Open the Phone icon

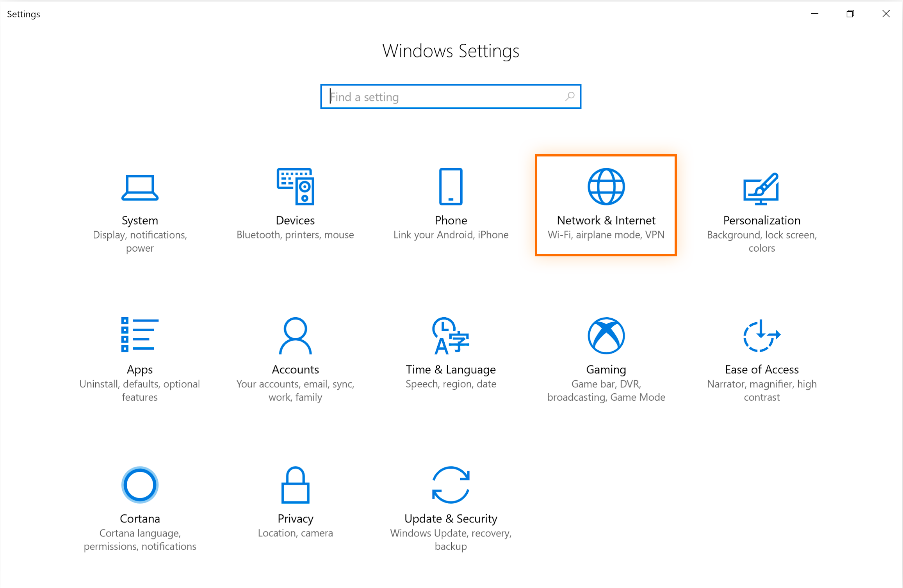tap(451, 187)
